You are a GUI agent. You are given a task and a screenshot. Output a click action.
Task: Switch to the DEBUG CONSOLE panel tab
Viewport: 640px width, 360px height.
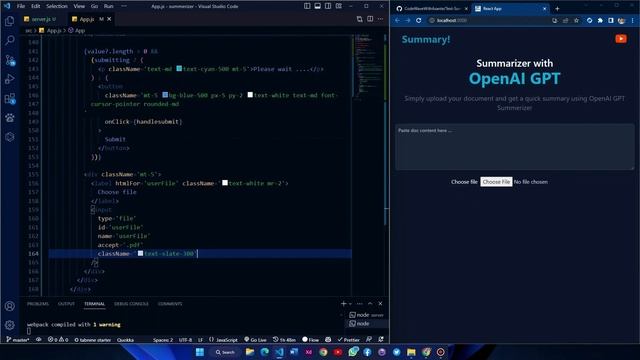coord(131,304)
